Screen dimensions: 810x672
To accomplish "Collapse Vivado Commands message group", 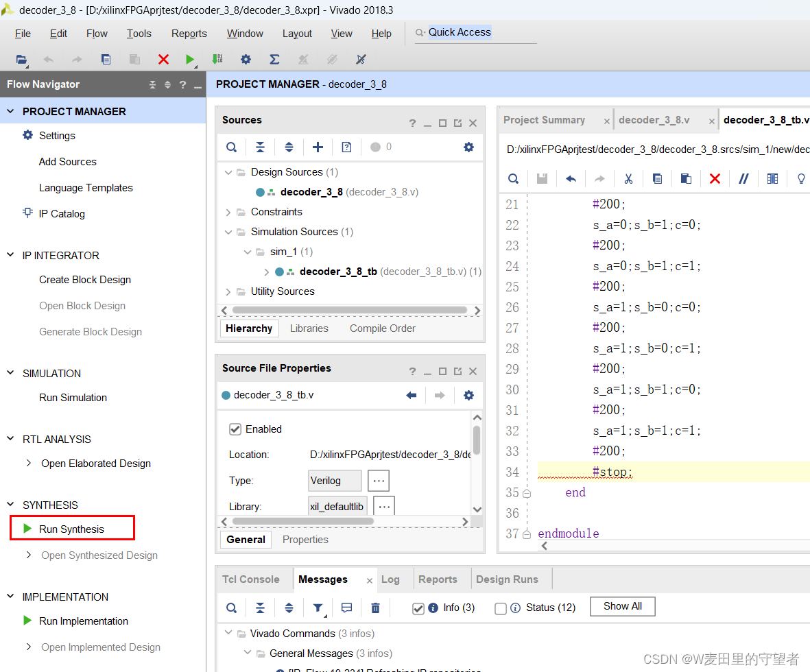I will pos(228,632).
